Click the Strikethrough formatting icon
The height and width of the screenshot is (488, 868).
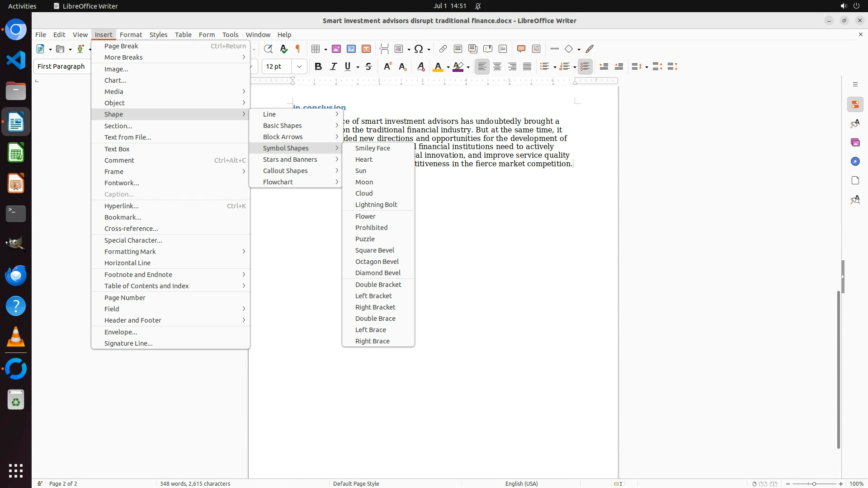[x=368, y=66]
